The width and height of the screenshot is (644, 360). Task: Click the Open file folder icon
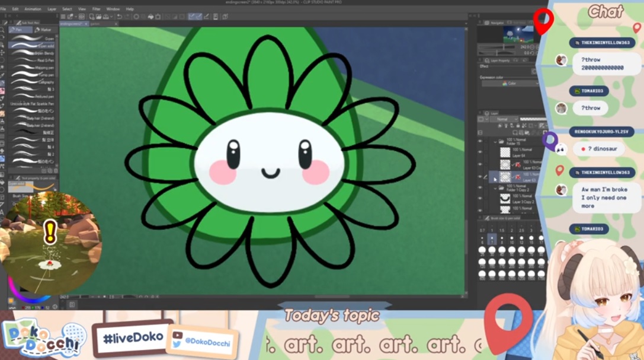[98, 17]
